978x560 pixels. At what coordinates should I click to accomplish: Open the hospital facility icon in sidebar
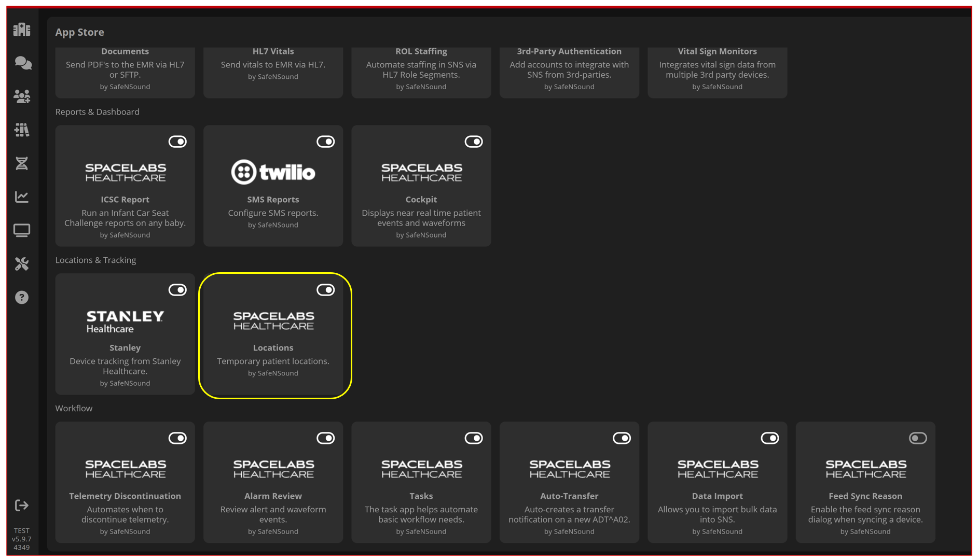(x=22, y=30)
